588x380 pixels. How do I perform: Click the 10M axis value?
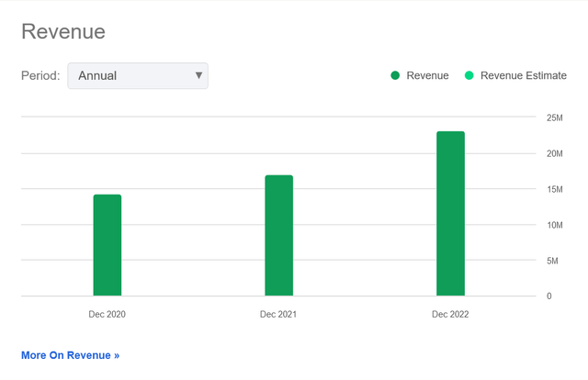coord(554,225)
